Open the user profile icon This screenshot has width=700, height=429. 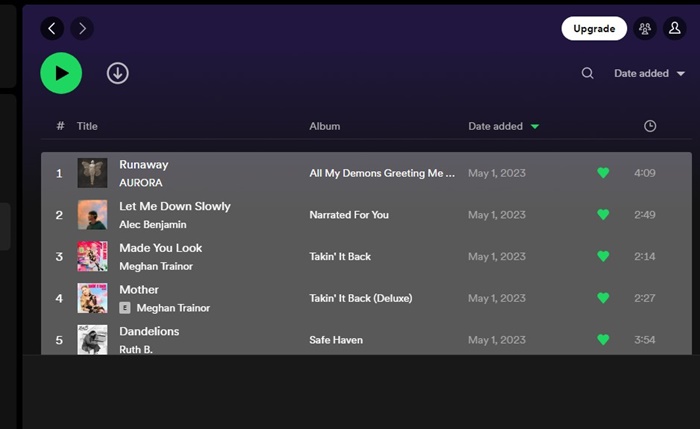tap(675, 29)
